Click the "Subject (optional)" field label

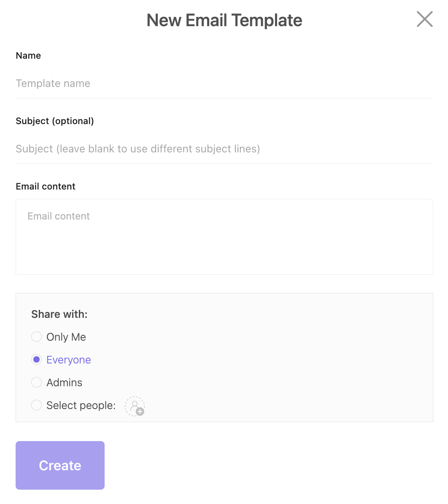[55, 121]
